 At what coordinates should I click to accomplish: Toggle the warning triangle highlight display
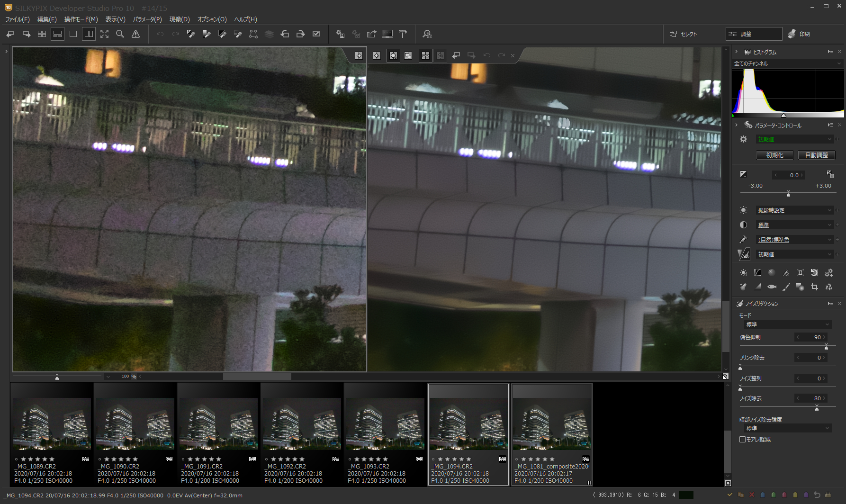click(135, 34)
